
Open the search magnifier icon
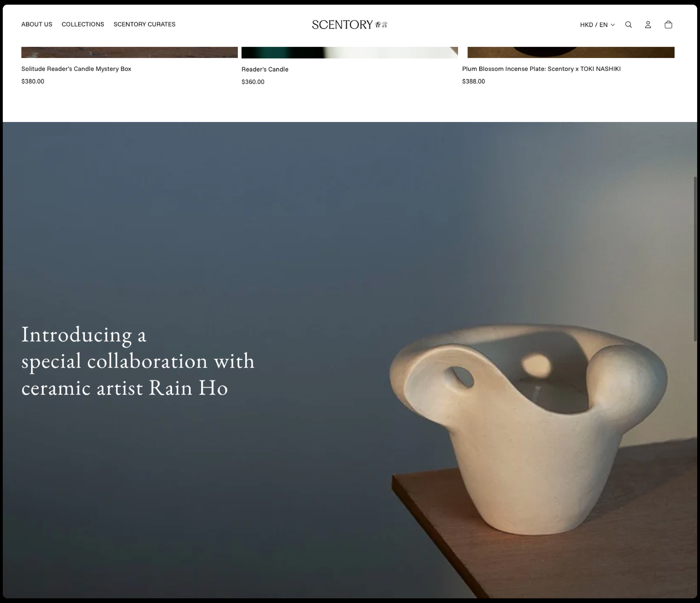click(628, 25)
